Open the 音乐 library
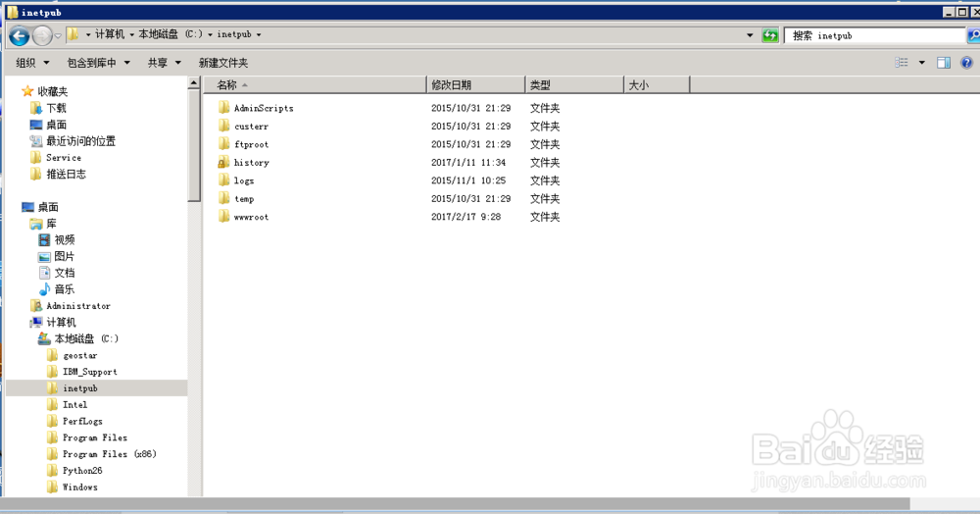This screenshot has width=980, height=514. click(x=57, y=289)
